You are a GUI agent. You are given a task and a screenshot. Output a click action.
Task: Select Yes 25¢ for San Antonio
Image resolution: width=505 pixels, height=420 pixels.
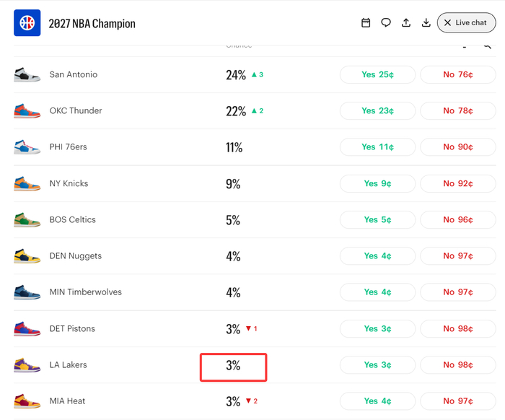pos(377,75)
